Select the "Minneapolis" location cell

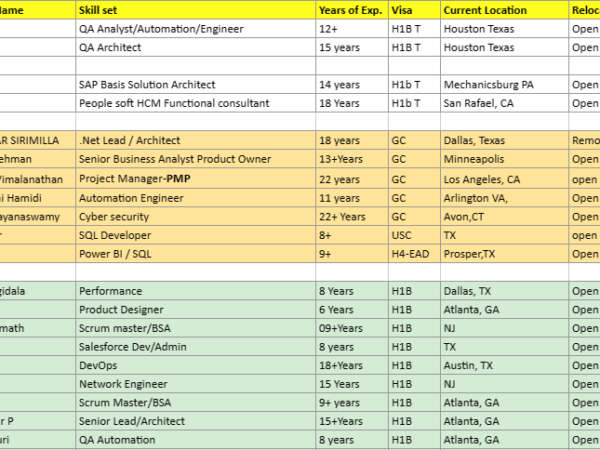point(475,160)
